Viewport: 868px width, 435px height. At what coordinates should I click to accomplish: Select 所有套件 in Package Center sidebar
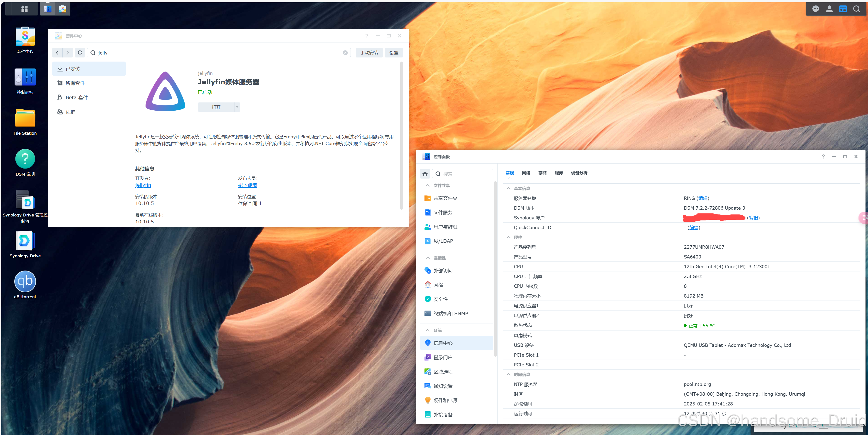(75, 83)
